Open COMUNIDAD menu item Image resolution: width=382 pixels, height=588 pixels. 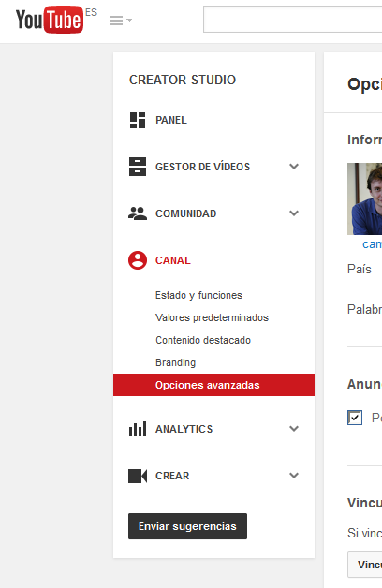tap(186, 213)
